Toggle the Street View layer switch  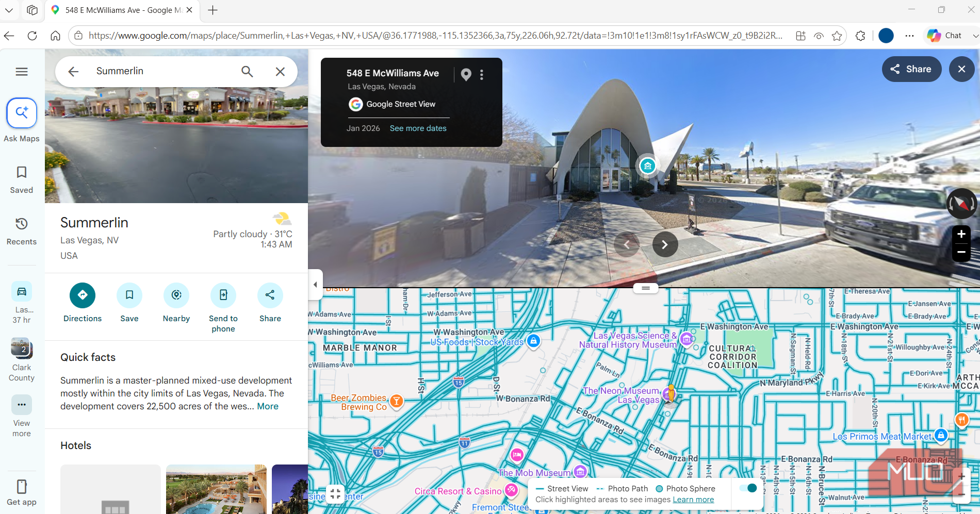[x=748, y=488]
